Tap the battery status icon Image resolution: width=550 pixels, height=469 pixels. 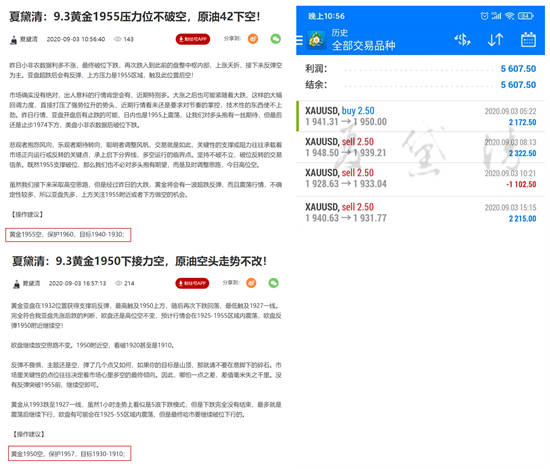pyautogui.click(x=525, y=16)
